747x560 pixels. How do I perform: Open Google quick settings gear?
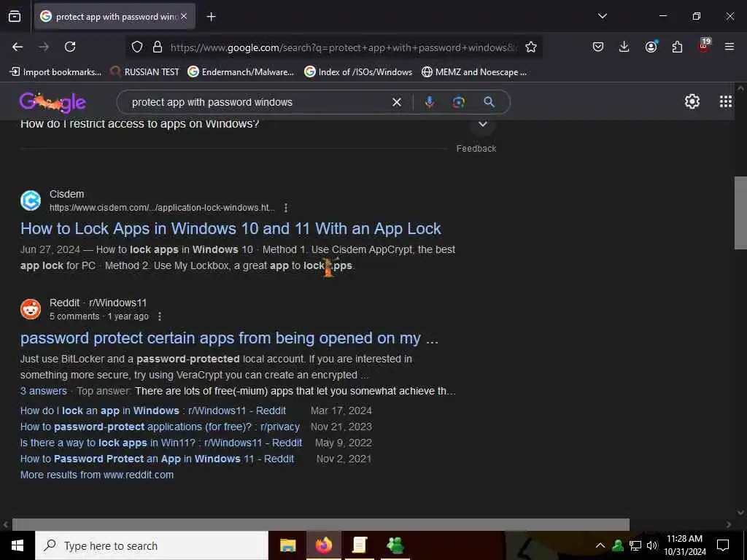click(692, 101)
